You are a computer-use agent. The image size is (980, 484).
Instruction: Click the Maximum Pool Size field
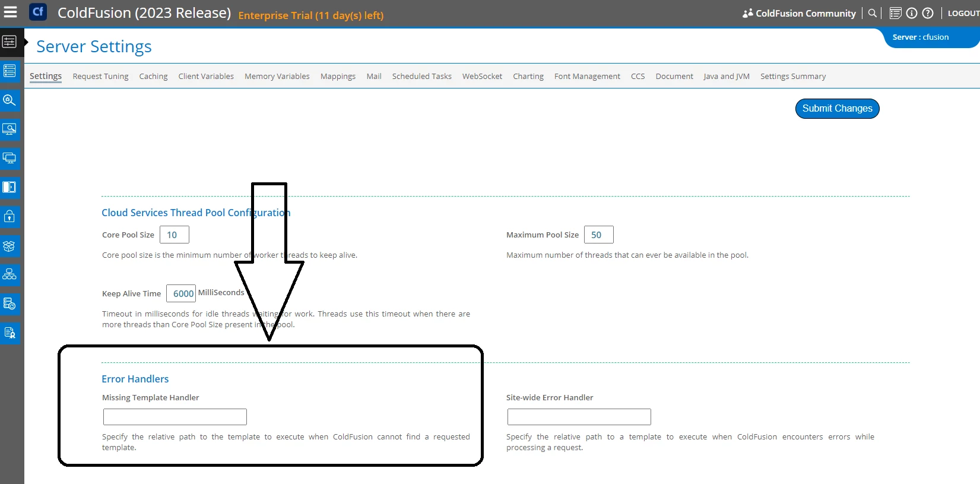tap(599, 235)
